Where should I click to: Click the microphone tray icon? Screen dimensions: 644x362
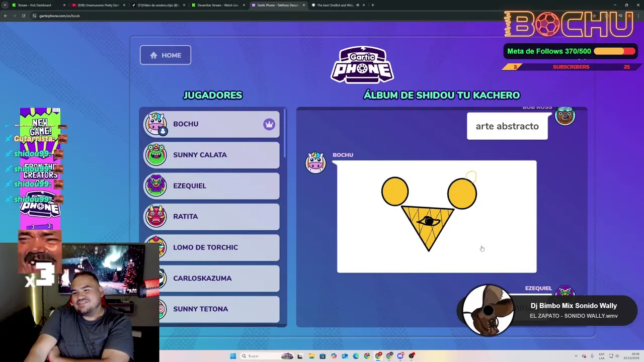pos(592,356)
